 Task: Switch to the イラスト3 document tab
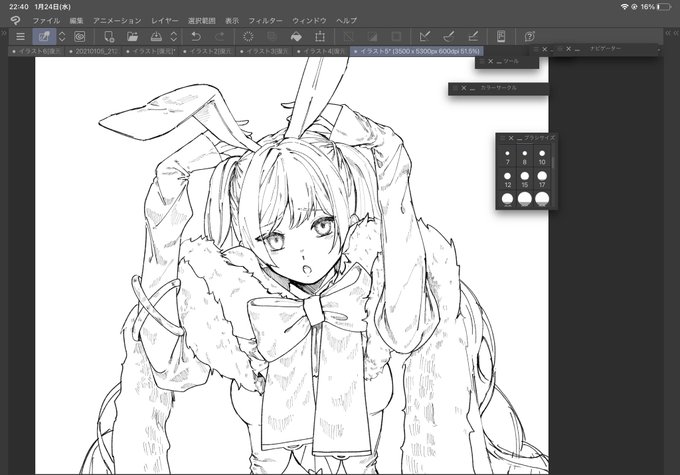[x=265, y=51]
